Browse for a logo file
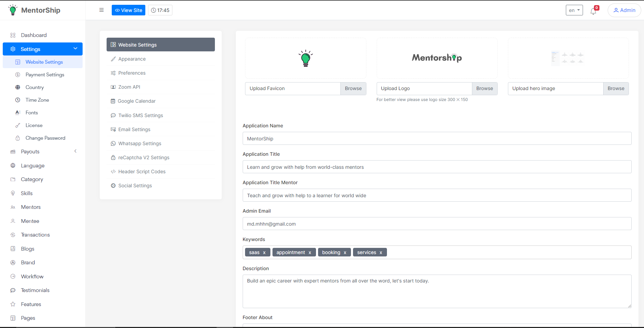Screen dimensions: 644x328 [484, 88]
